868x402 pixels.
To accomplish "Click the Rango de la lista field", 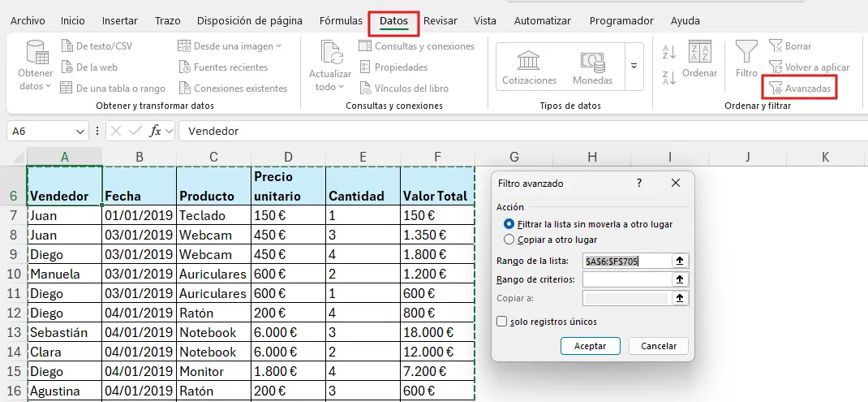I will (626, 262).
